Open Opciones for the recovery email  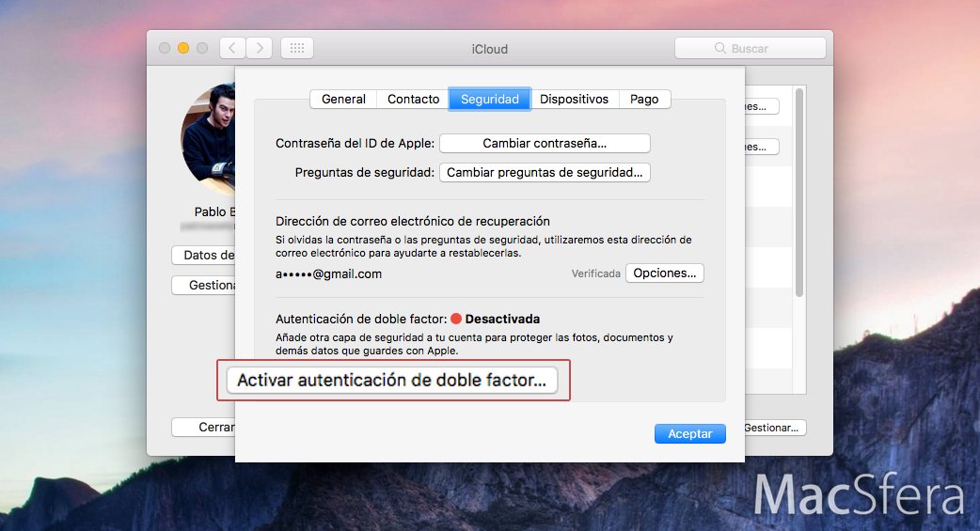click(664, 273)
